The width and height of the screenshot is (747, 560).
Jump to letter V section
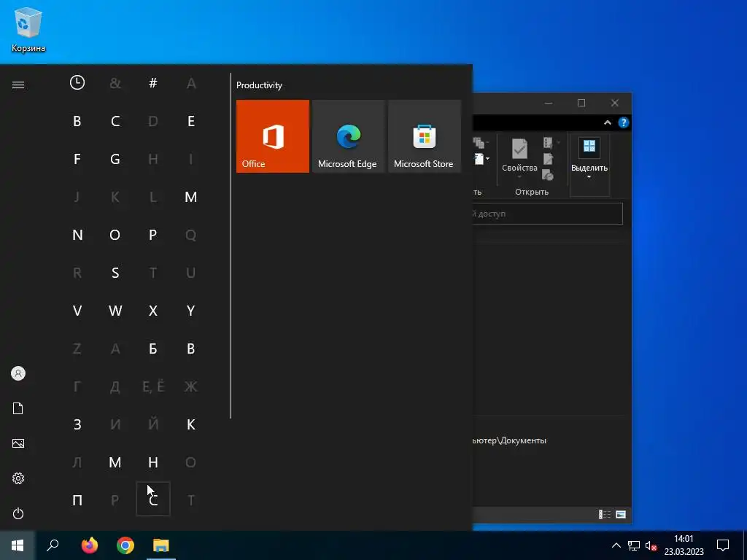tap(77, 311)
